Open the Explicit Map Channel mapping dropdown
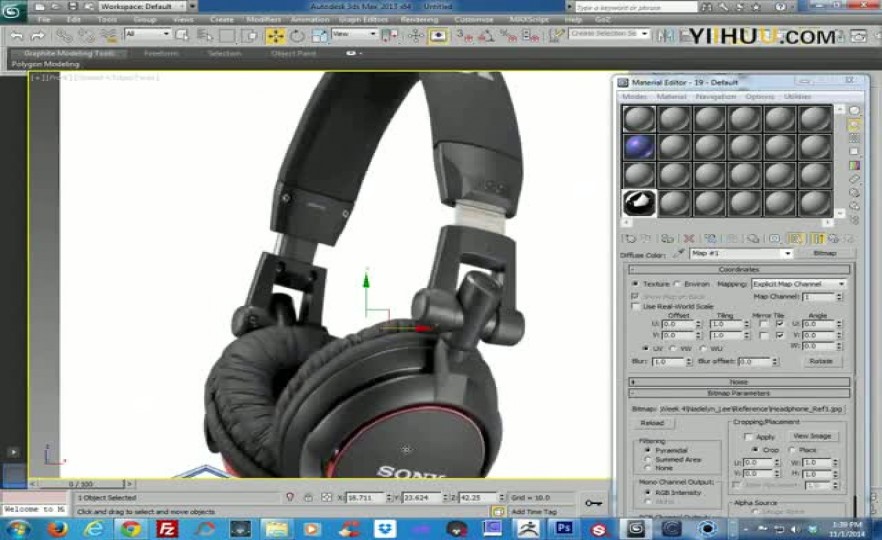 842,284
